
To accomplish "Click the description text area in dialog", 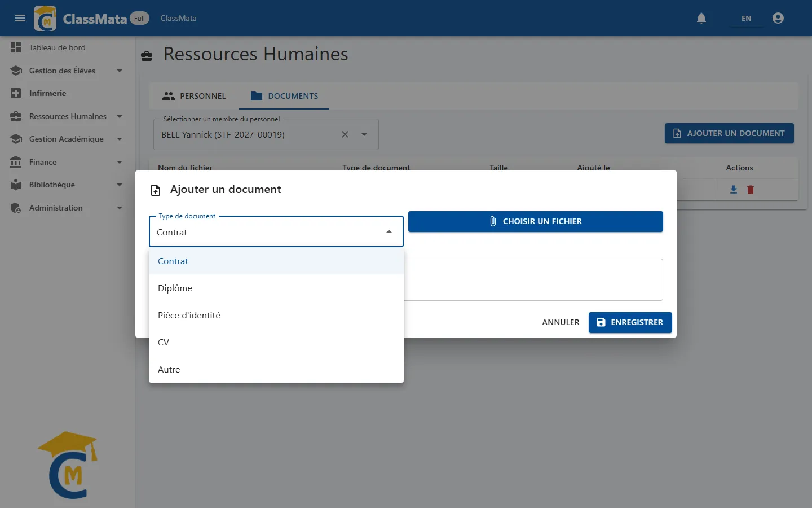I will pos(533,279).
